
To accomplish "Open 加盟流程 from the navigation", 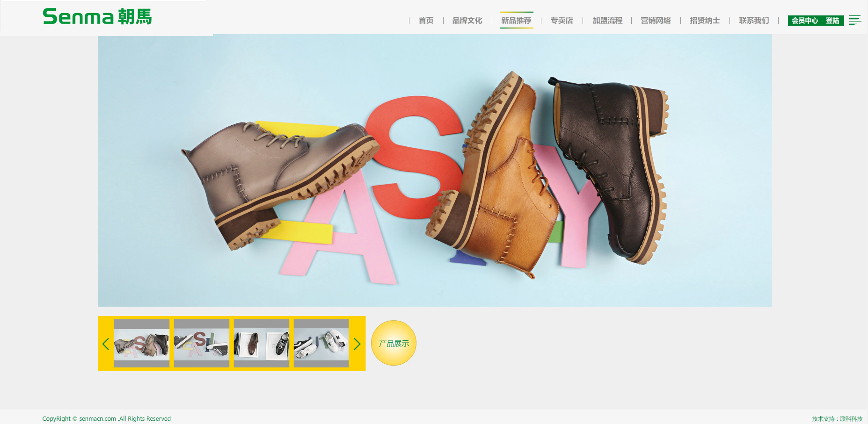I will pos(607,21).
